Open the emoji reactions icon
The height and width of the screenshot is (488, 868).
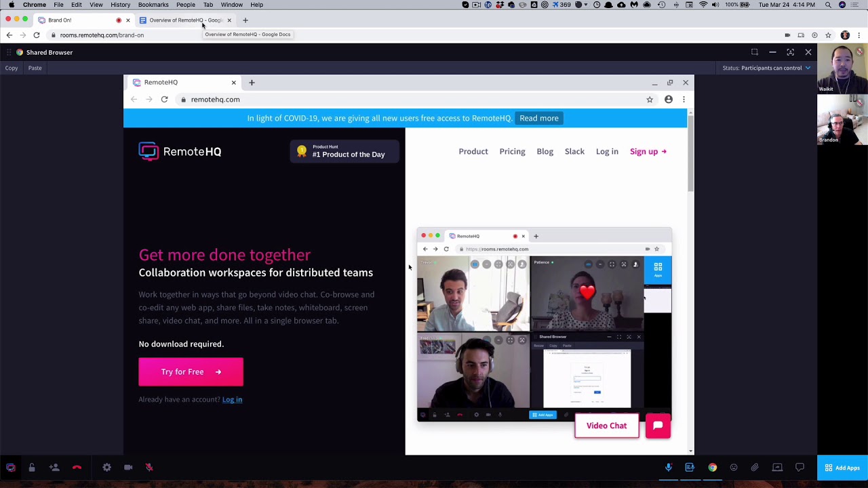(734, 468)
